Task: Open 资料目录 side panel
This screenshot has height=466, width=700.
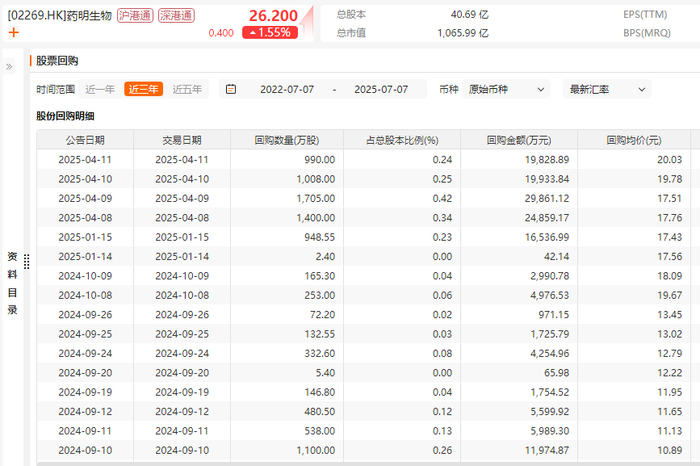Action: point(12,283)
